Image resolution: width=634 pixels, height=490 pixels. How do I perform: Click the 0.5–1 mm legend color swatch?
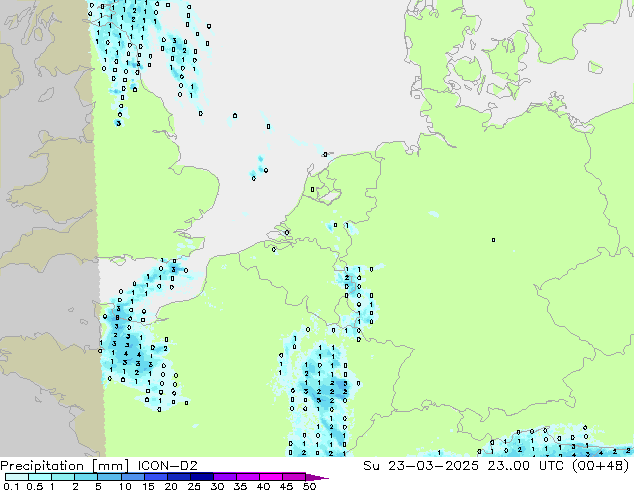(40, 477)
